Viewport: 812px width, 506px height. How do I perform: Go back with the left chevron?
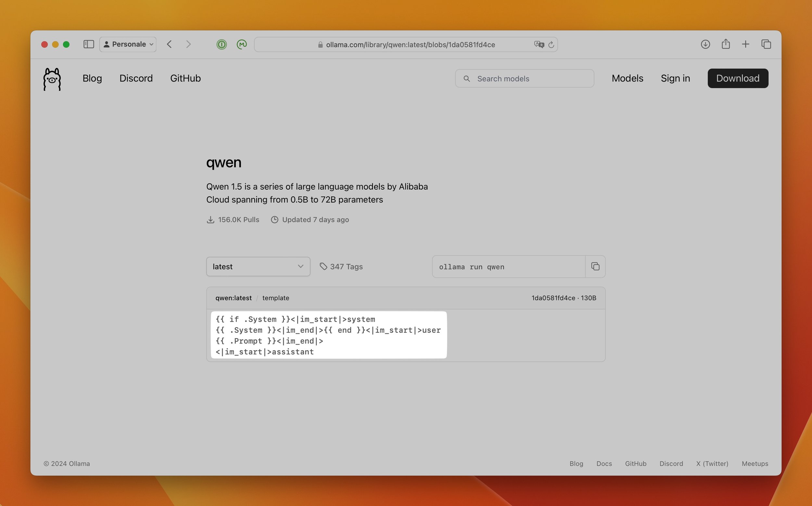(x=170, y=44)
